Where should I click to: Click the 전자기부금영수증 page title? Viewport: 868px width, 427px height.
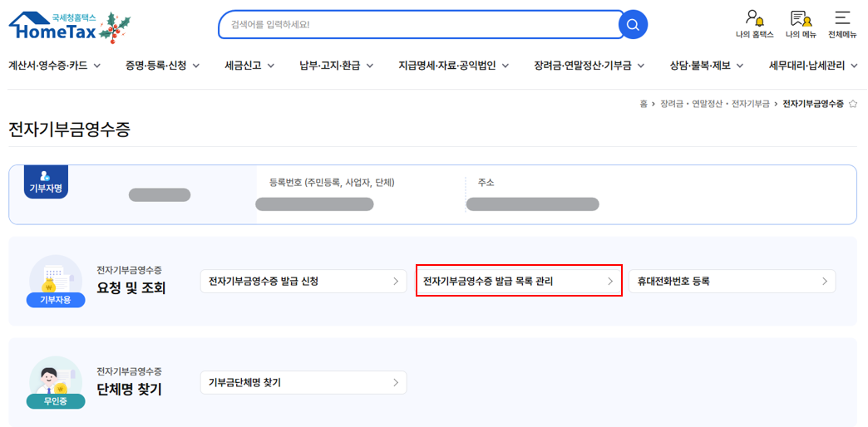pos(69,130)
